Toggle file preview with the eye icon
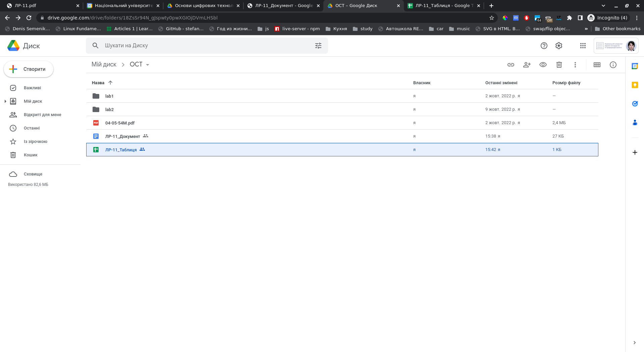The image size is (644, 352). (x=543, y=65)
